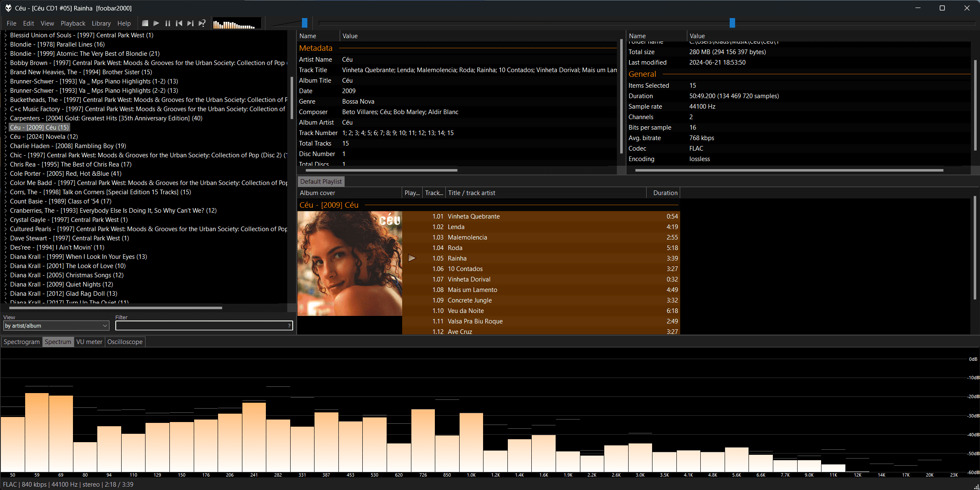Click the Genre value Bossa Nova
The height and width of the screenshot is (490, 980).
[x=358, y=102]
